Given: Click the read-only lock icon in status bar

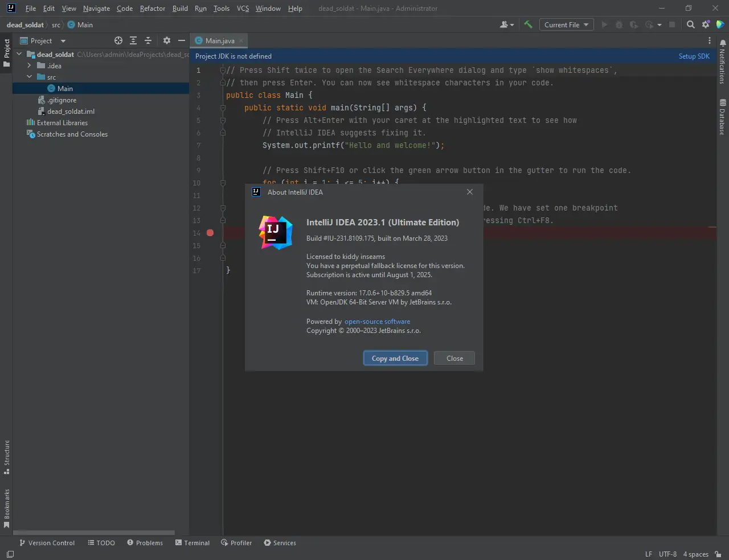Looking at the screenshot, I should [718, 554].
